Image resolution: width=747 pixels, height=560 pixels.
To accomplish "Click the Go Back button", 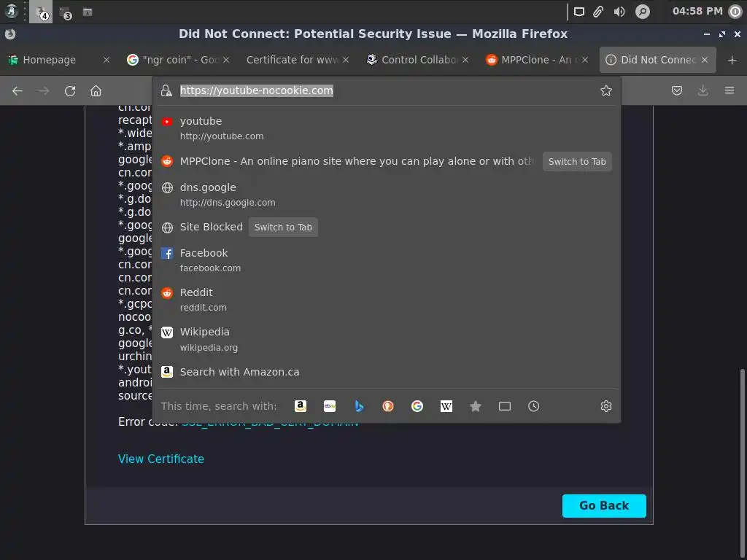I will point(604,506).
